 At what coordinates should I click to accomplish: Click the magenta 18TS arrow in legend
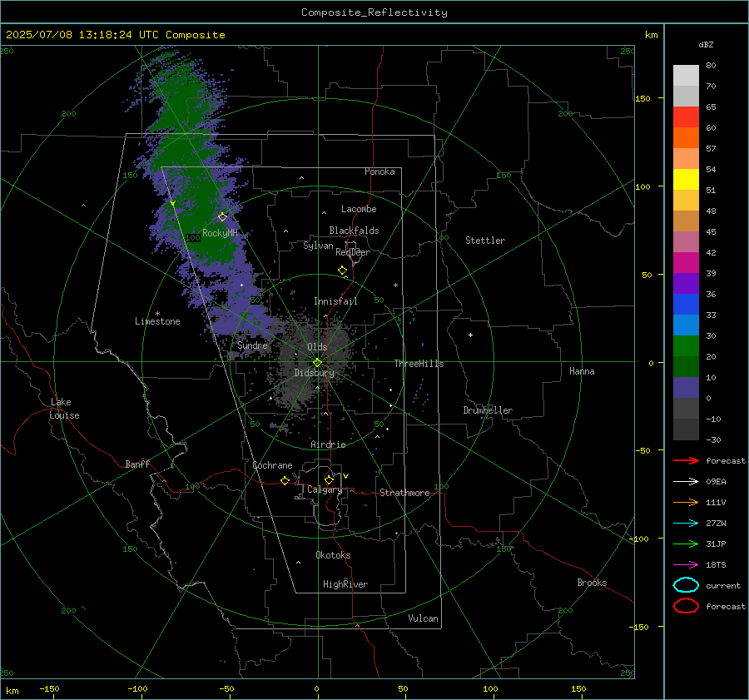(686, 565)
